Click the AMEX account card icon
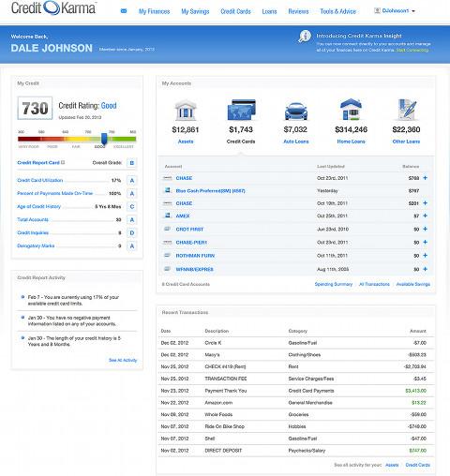The image size is (450, 476). (168, 216)
